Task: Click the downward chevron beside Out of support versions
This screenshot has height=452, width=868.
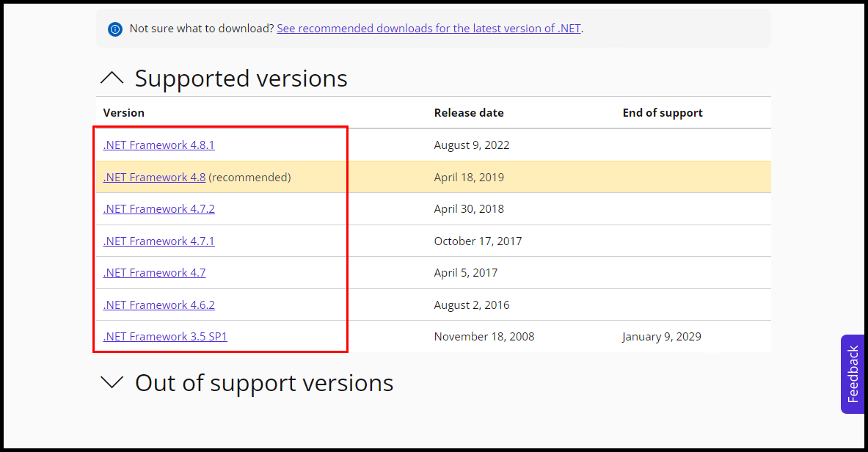Action: click(x=112, y=382)
